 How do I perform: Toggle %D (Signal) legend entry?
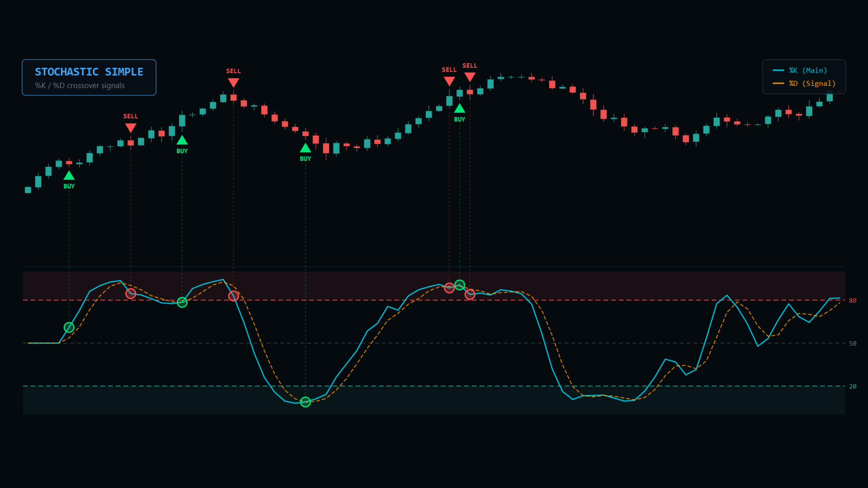pos(812,84)
